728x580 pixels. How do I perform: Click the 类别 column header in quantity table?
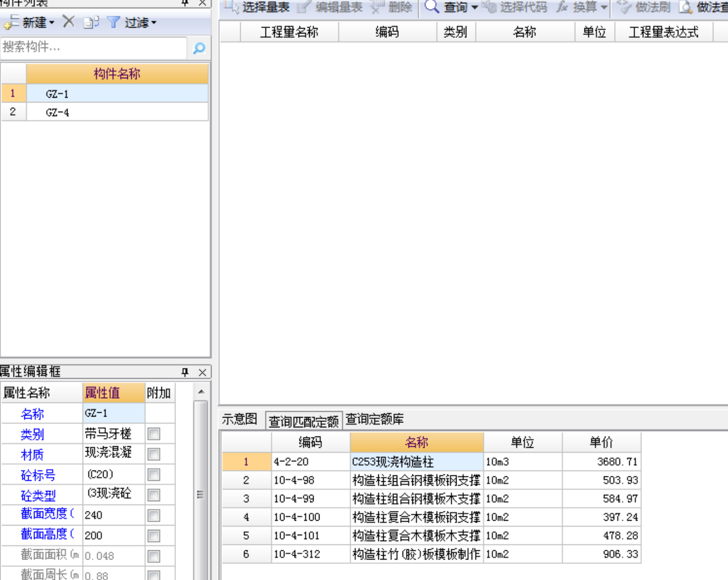455,32
